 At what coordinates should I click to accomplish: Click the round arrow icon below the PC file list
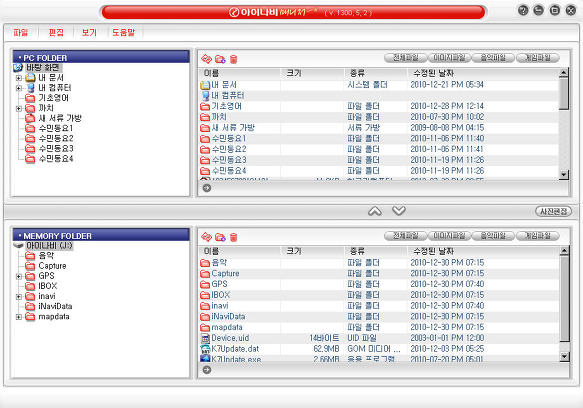tap(207, 188)
